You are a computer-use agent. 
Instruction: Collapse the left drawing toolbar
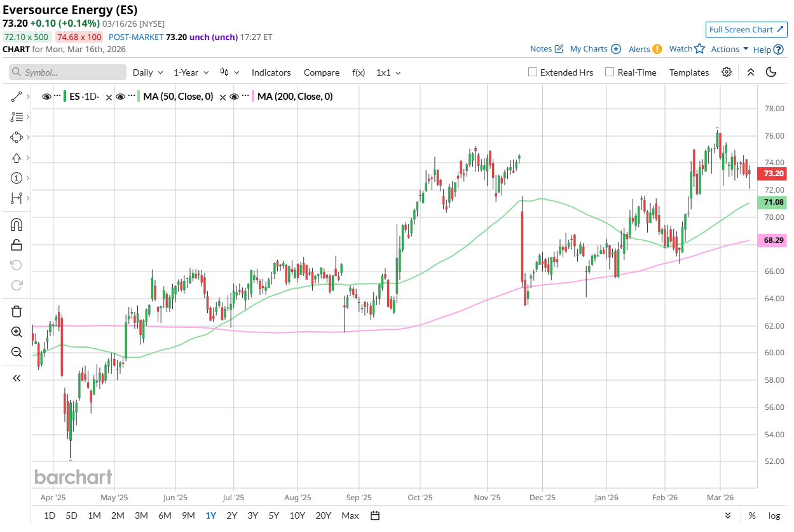(x=17, y=378)
